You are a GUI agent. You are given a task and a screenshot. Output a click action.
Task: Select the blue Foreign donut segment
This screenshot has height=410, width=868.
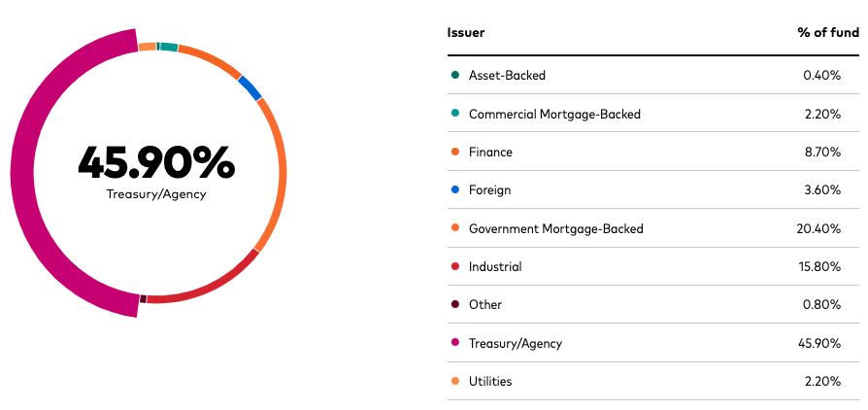(x=250, y=88)
